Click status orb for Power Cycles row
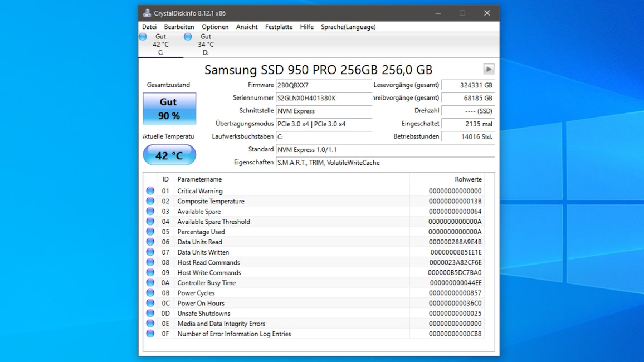This screenshot has height=362, width=644. 150,293
